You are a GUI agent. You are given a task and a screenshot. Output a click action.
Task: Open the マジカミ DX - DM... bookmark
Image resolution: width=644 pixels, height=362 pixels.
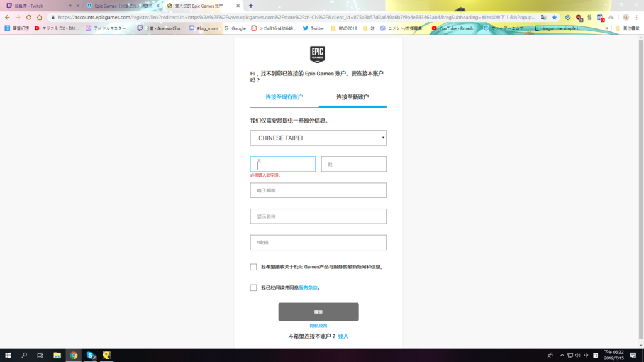tap(57, 28)
